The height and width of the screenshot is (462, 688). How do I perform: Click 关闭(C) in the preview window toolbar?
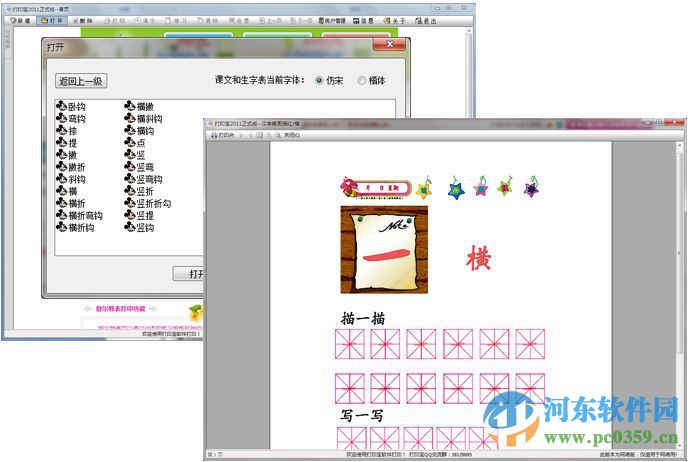[x=291, y=135]
